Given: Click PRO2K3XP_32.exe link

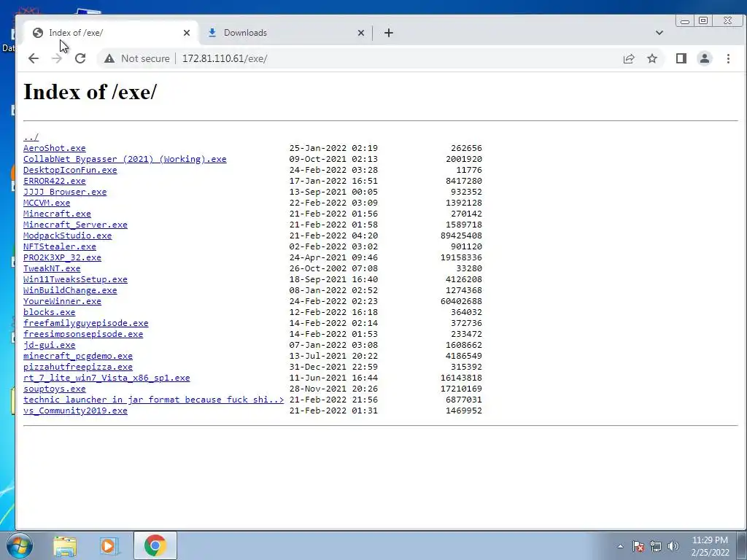Looking at the screenshot, I should pos(63,257).
